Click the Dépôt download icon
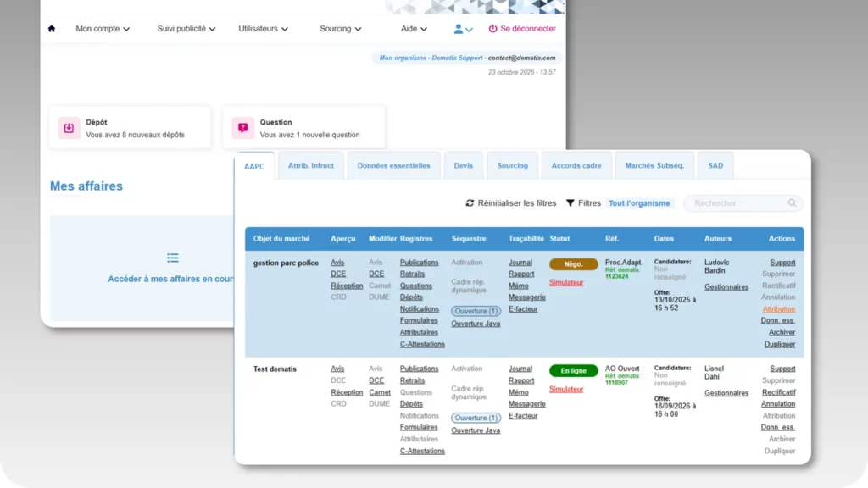868x488 pixels. click(70, 128)
